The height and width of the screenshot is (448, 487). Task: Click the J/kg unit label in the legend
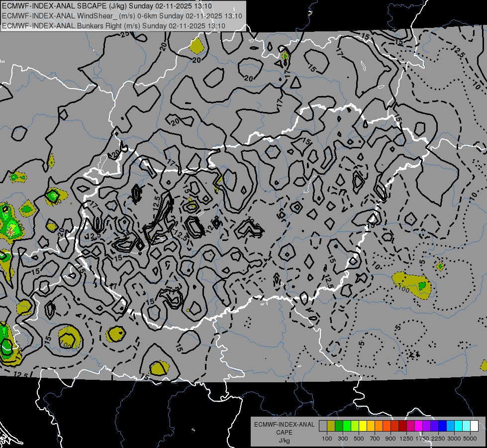[x=284, y=441]
